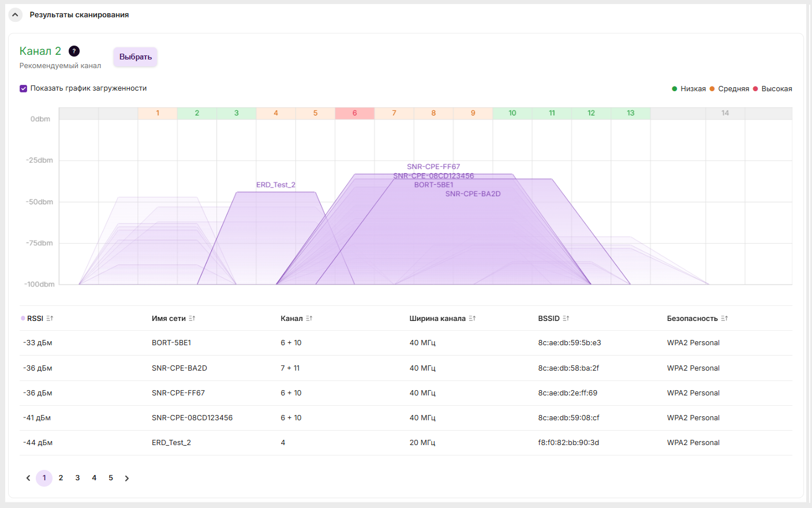Open page 5 of results
The height and width of the screenshot is (508, 812).
pyautogui.click(x=111, y=478)
